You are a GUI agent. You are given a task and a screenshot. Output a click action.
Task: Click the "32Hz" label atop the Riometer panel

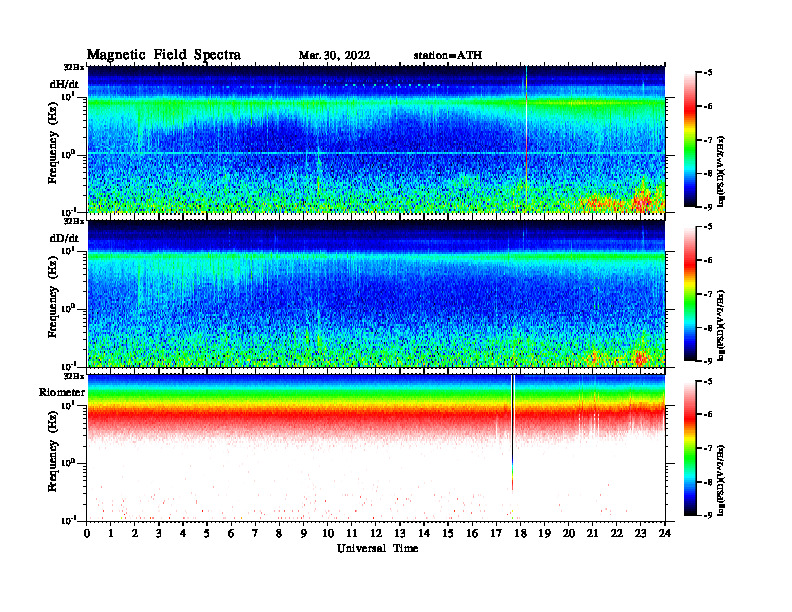click(74, 376)
